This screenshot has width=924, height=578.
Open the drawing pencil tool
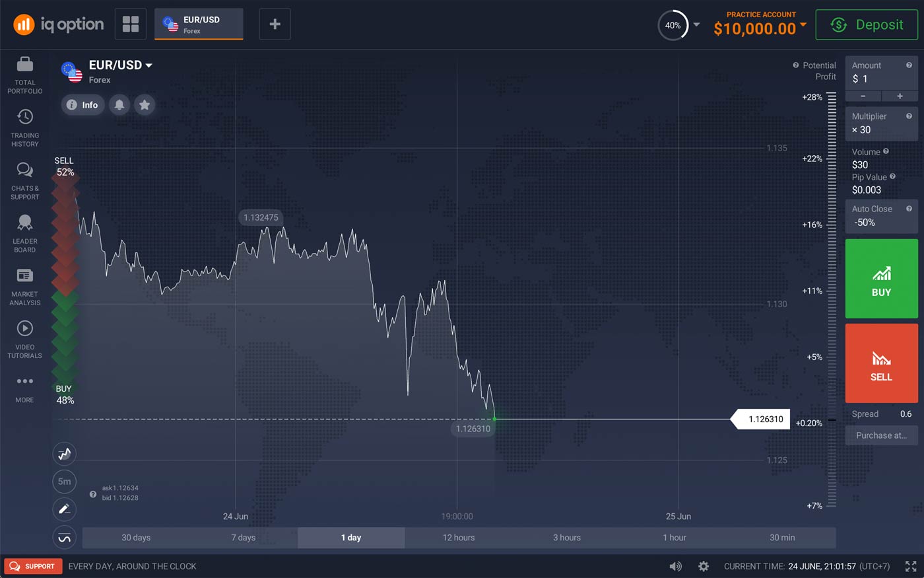click(x=64, y=509)
